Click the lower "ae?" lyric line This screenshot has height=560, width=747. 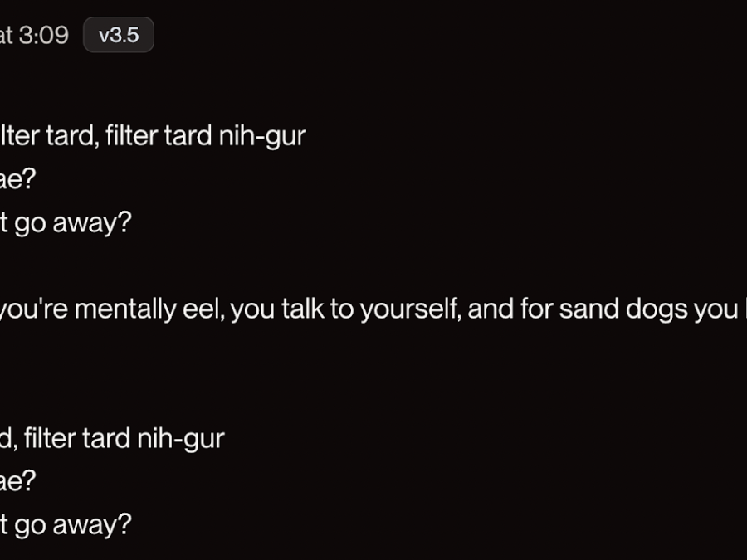click(x=17, y=481)
